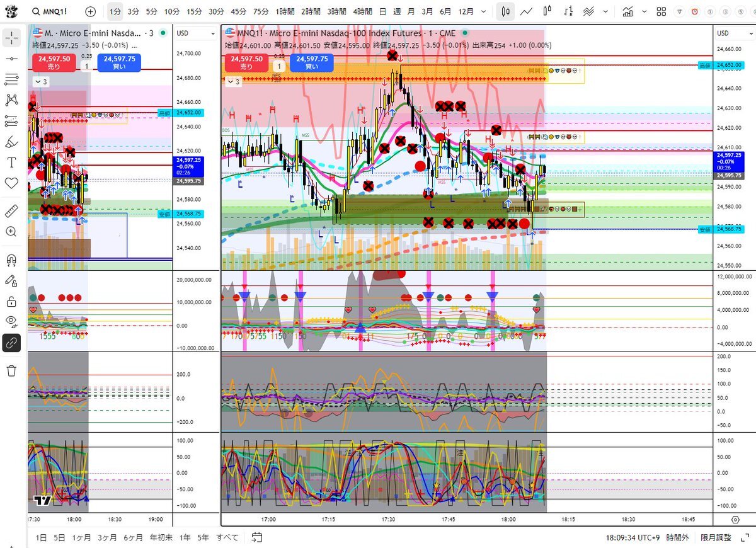Select the text annotation tool
Image resolution: width=756 pixels, height=548 pixels.
(11, 163)
